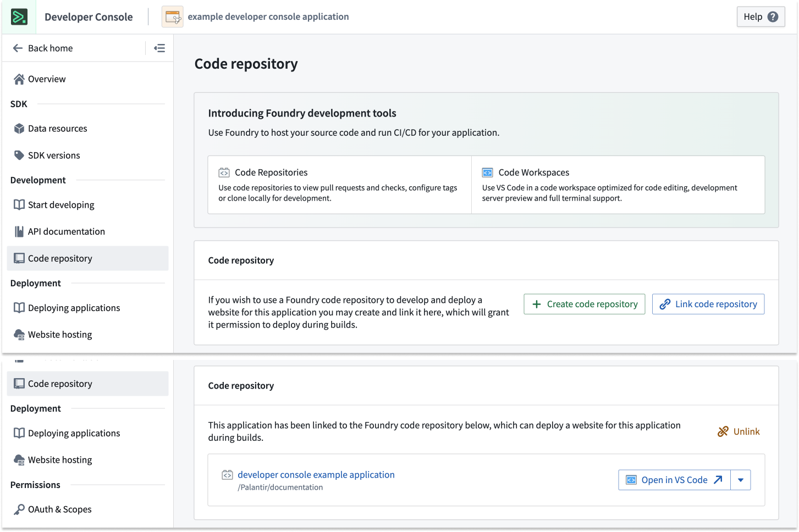Click the Start developing book icon

(x=19, y=204)
